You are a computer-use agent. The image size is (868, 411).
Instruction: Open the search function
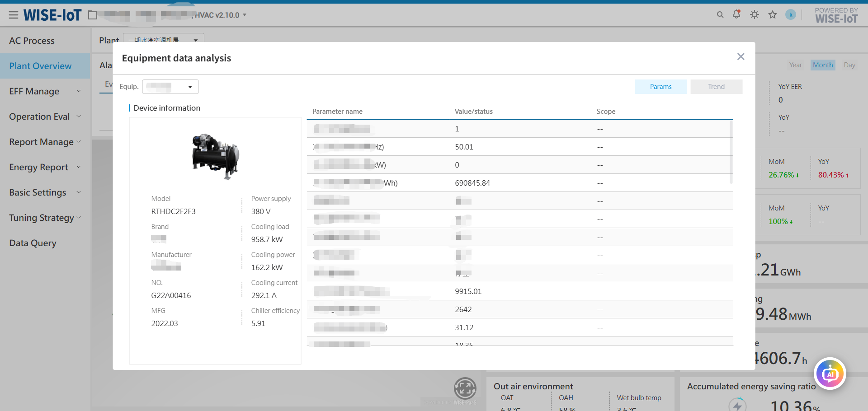(720, 14)
